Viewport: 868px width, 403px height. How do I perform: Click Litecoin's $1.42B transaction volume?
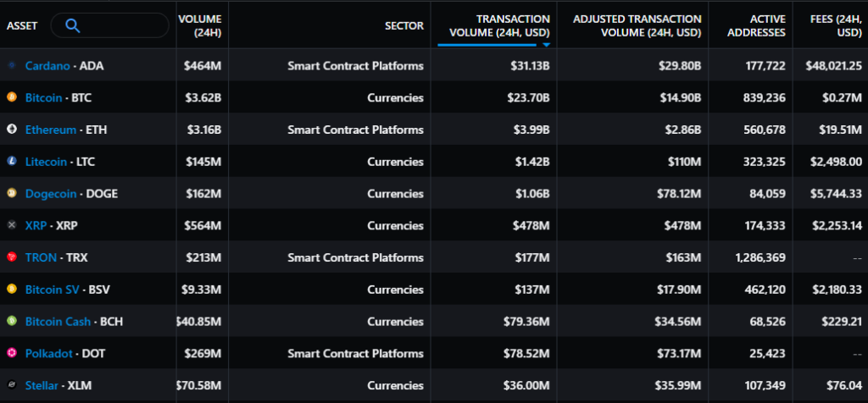point(532,162)
